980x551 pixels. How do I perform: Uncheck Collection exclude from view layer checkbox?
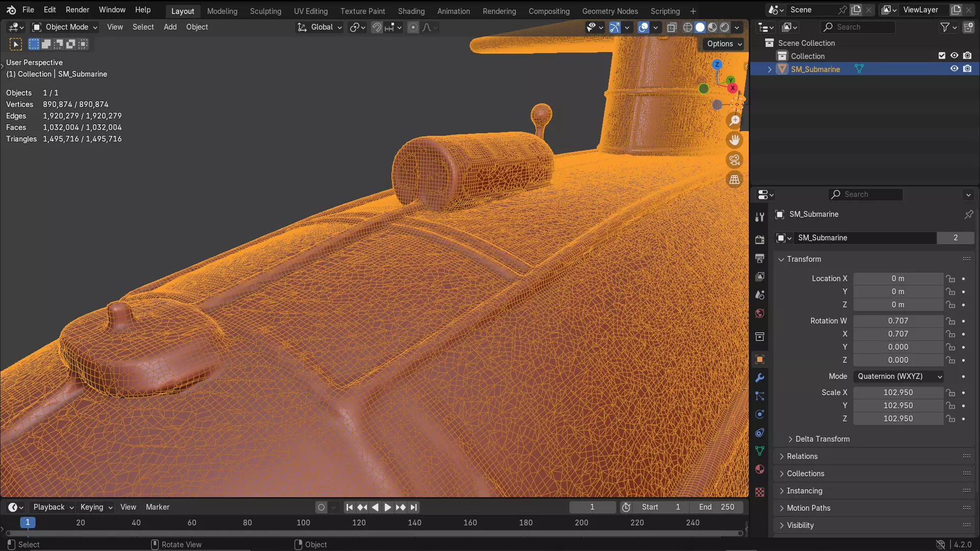point(942,56)
